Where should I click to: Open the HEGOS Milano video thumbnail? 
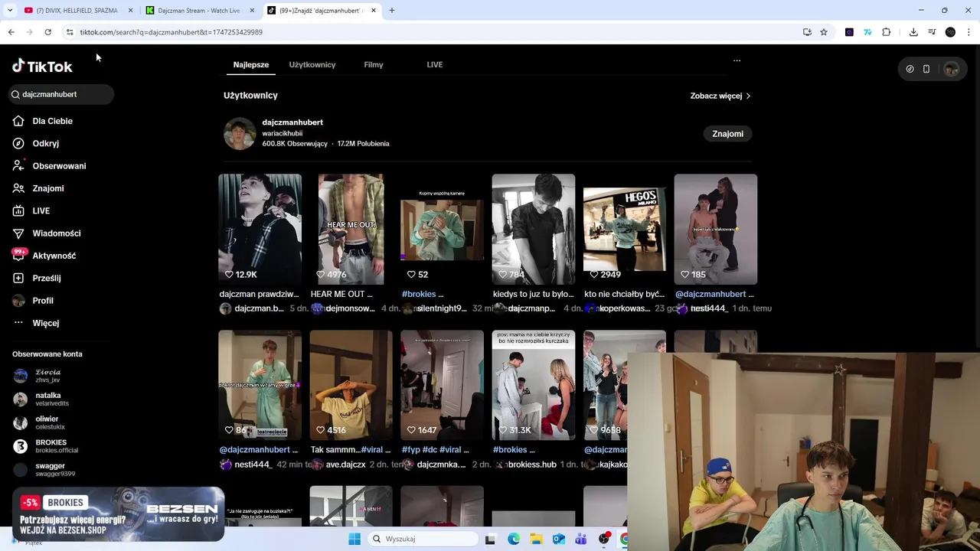click(x=625, y=229)
